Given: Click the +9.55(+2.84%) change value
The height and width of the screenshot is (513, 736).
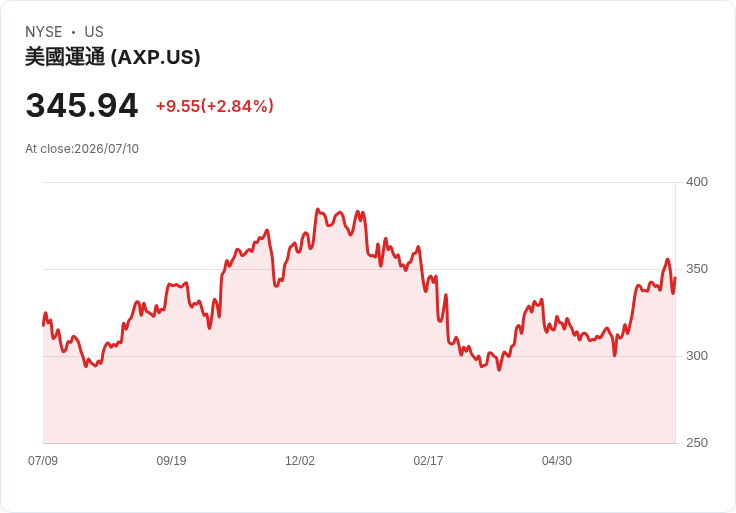Looking at the screenshot, I should point(215,106).
